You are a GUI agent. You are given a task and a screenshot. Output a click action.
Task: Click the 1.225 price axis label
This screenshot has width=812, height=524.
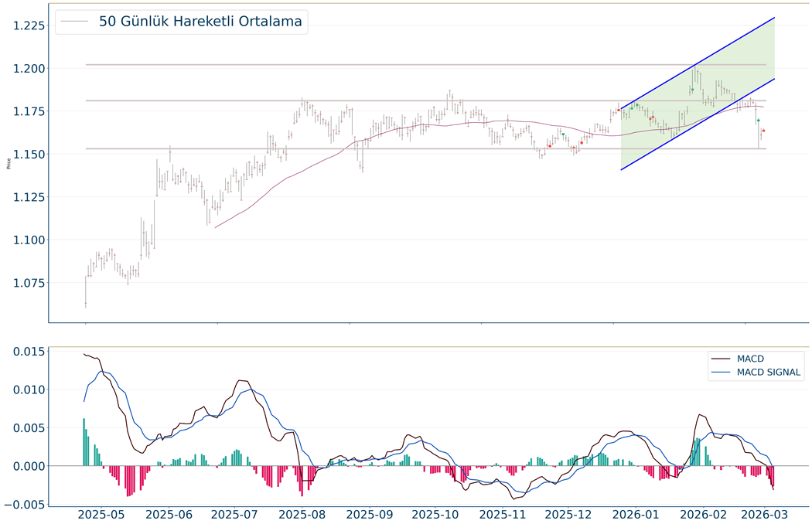26,26
